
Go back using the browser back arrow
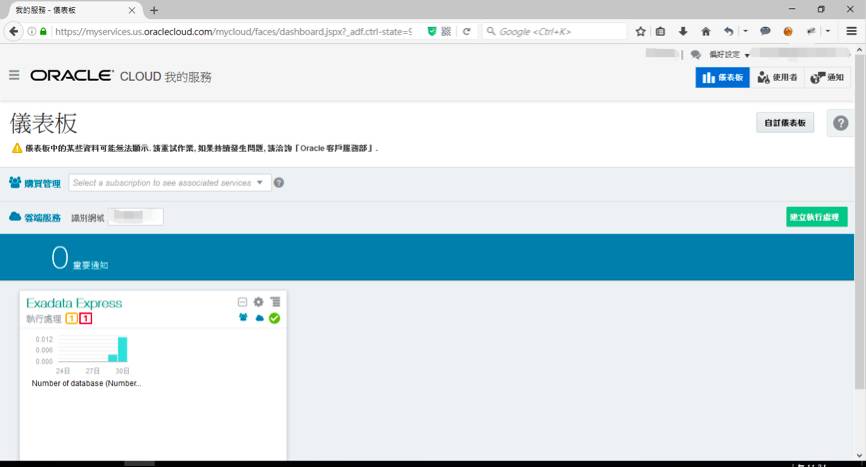click(13, 31)
